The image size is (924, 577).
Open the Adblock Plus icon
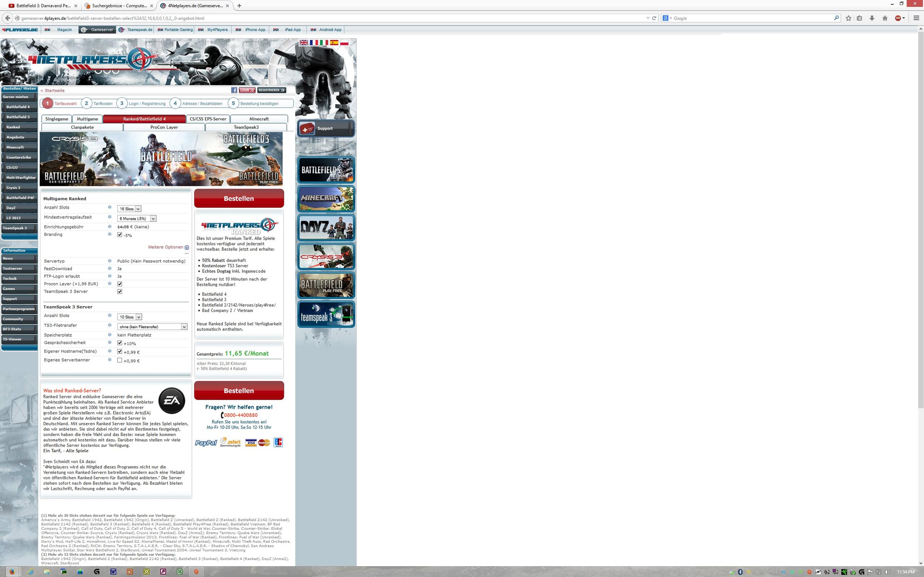point(898,18)
